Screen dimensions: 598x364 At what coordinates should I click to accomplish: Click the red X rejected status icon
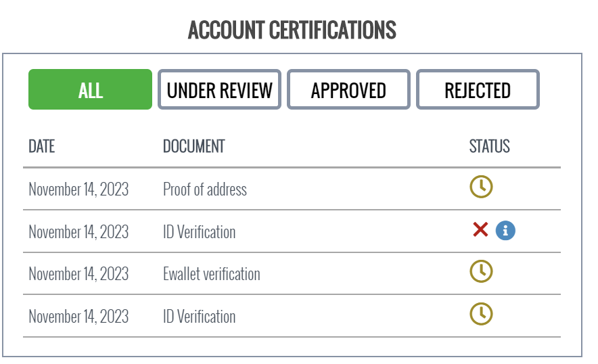pos(480,229)
